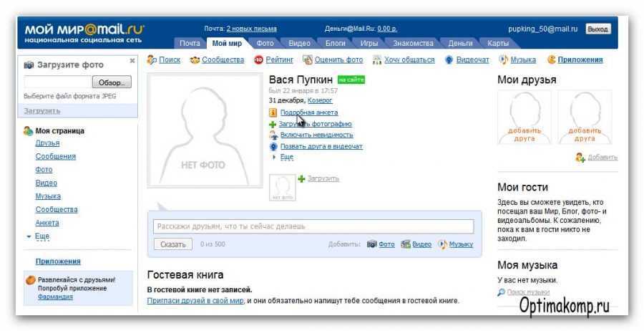Open the Игры tab
This screenshot has width=644, height=331.
point(369,43)
